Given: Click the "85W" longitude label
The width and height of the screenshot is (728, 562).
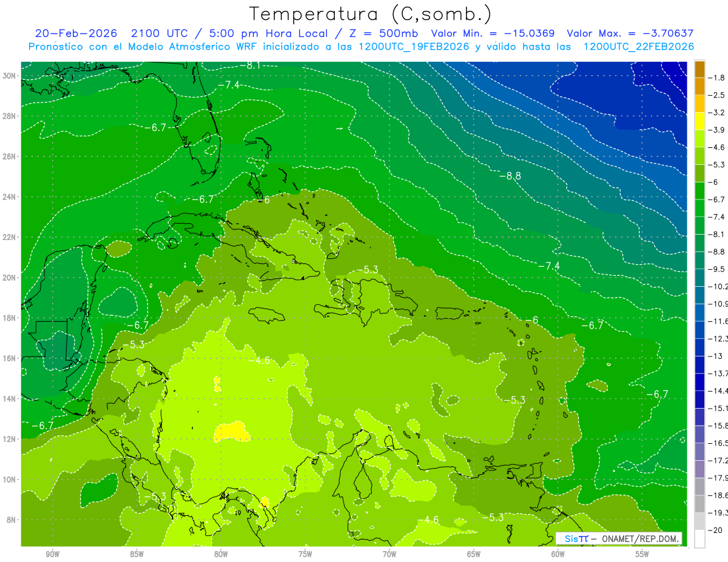Looking at the screenshot, I should point(136,554).
